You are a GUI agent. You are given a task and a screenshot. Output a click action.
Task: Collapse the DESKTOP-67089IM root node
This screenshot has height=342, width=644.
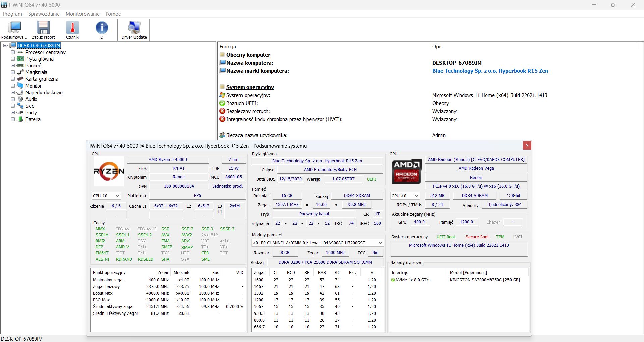click(x=5, y=45)
